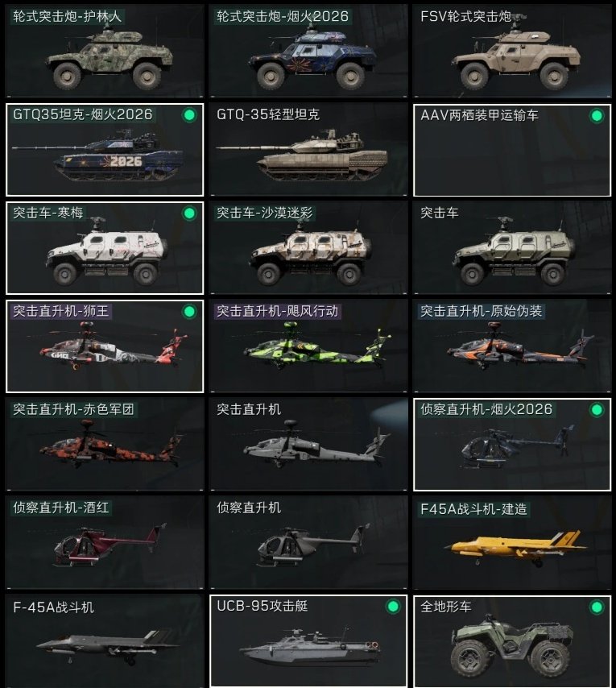Viewport: 616px width, 688px height.
Task: Pick the 突击直升机-原始伪装 skin
Action: [512, 346]
